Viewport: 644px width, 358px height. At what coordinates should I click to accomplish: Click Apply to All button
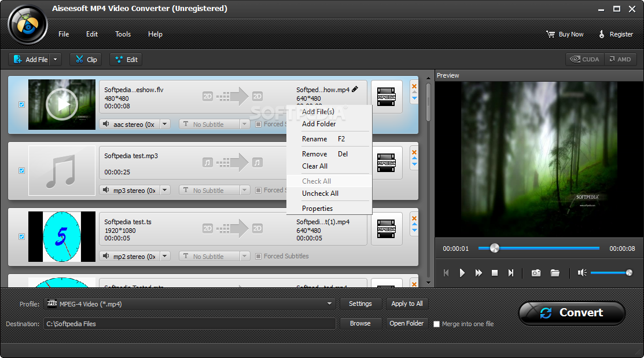pyautogui.click(x=407, y=304)
